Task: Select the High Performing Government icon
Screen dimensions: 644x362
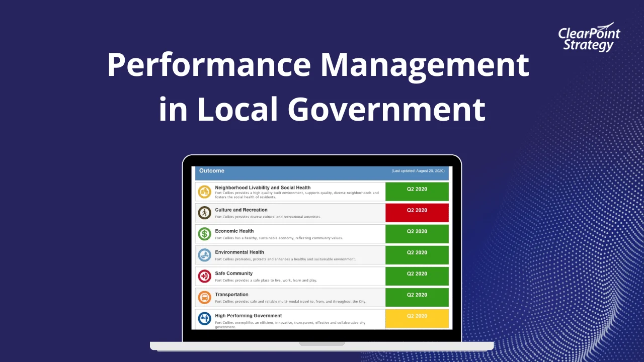Action: pos(204,318)
